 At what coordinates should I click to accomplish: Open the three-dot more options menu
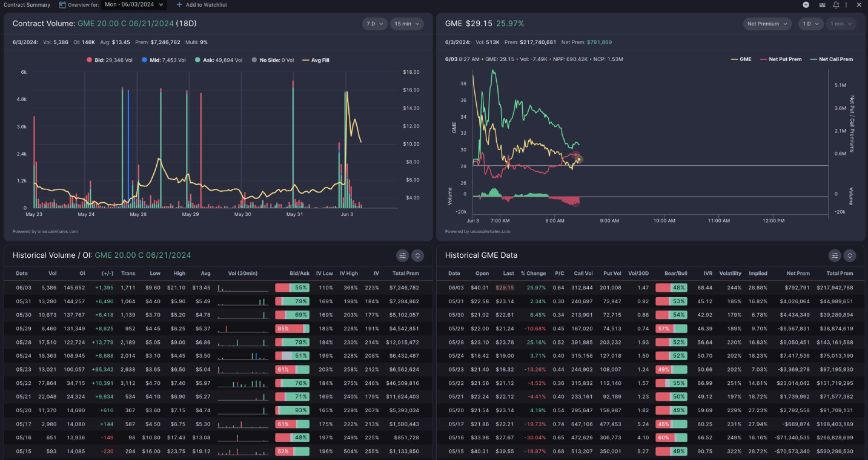tap(846, 5)
